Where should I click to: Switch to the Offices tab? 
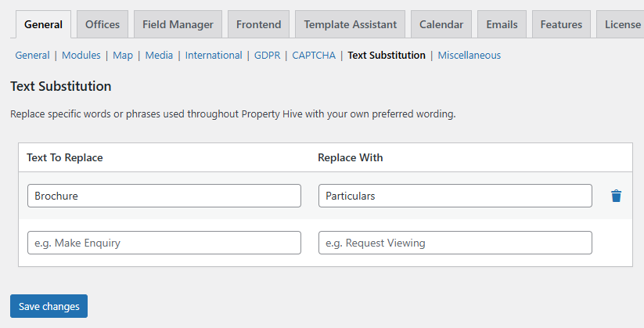coord(103,24)
